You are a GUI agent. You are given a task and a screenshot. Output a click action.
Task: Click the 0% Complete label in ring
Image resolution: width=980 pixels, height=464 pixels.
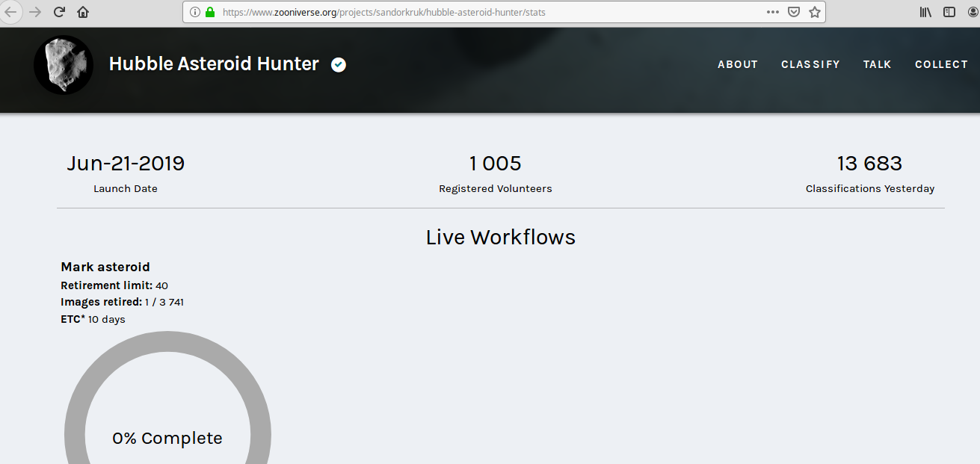tap(167, 438)
